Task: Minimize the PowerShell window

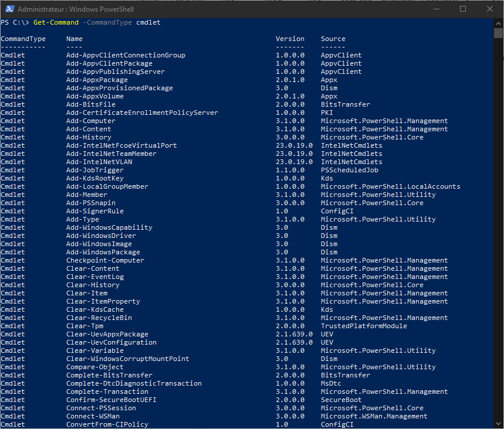Action: point(435,9)
